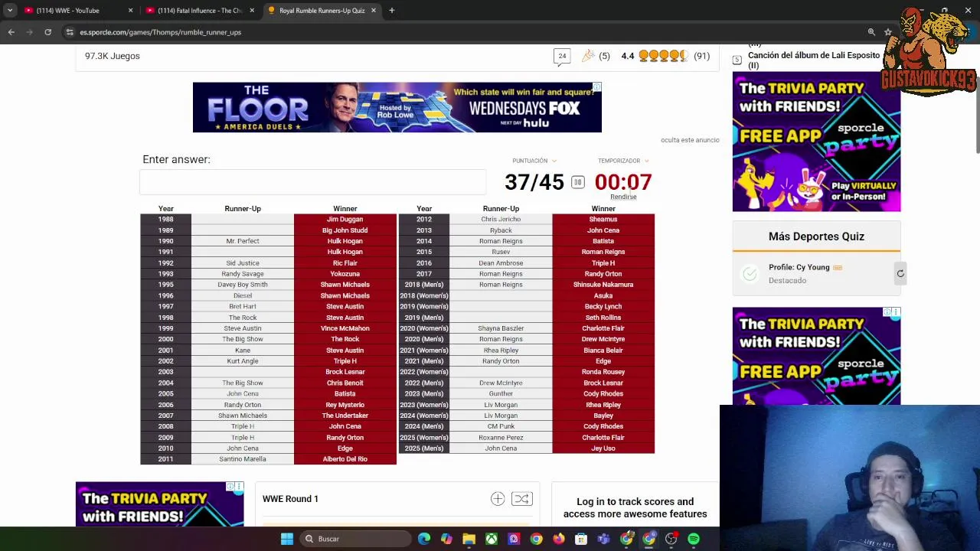
Task: Click the 'Rey Mysterio' winner cell
Action: click(x=345, y=405)
